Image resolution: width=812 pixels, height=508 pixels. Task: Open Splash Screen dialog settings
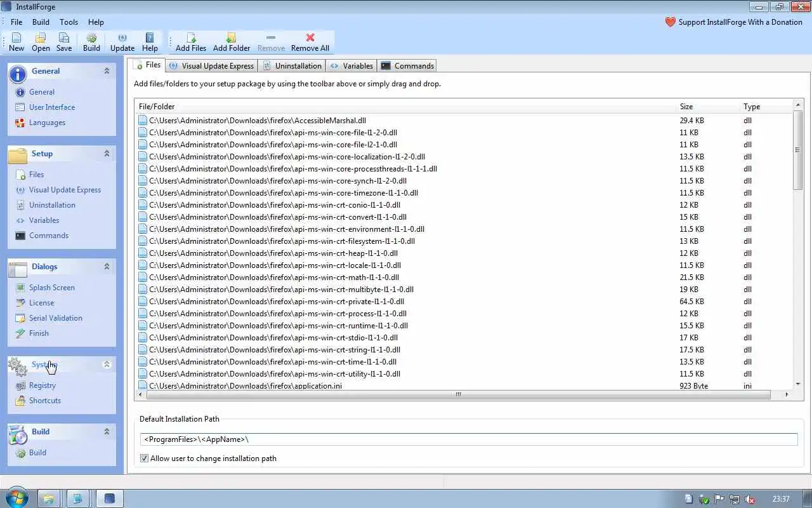pyautogui.click(x=52, y=288)
